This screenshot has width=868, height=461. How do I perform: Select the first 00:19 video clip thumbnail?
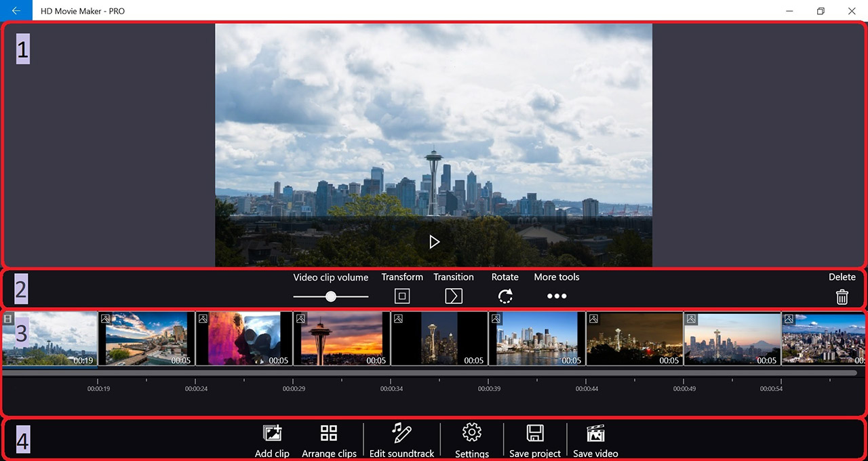(50, 339)
